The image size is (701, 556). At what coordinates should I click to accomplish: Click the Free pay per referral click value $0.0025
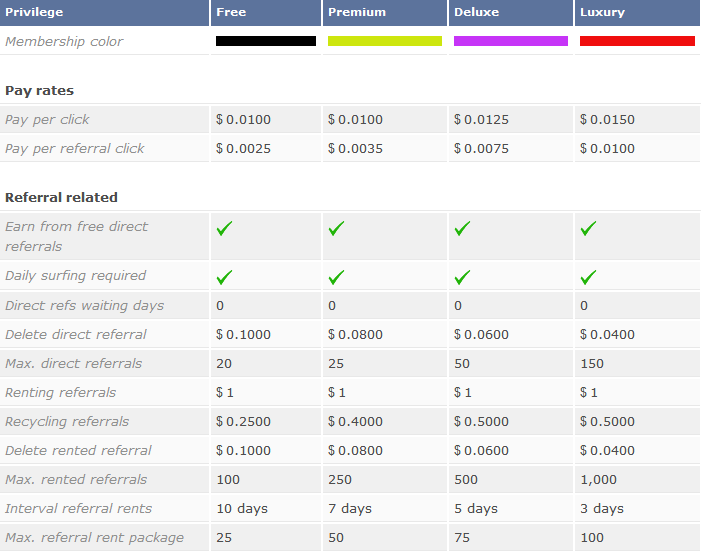click(x=243, y=149)
